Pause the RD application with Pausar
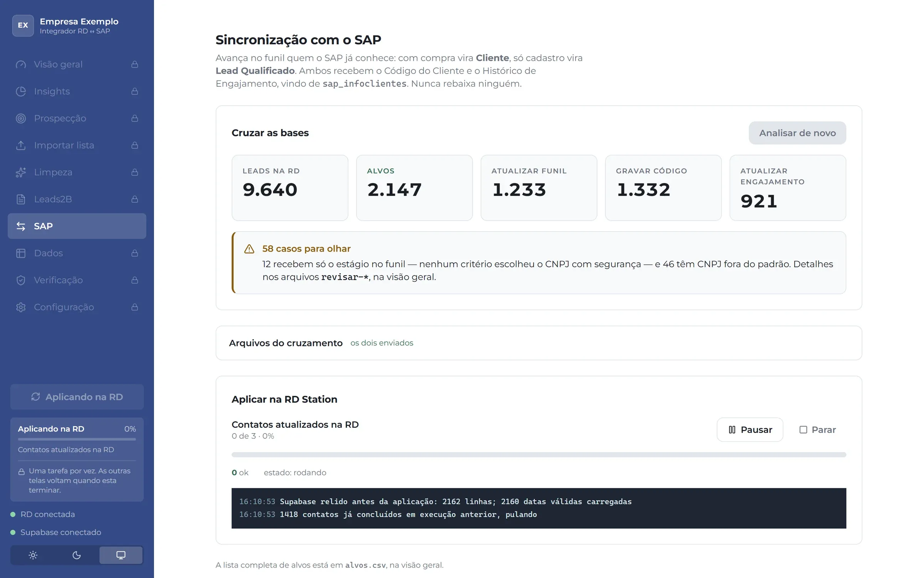Viewport: 924px width, 578px height. 750,430
